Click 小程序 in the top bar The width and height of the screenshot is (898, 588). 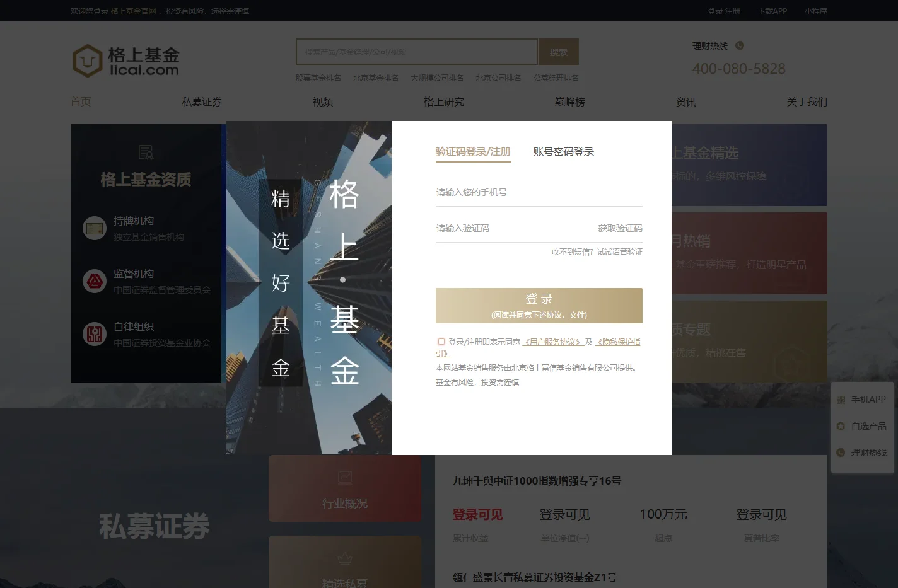[x=816, y=11]
